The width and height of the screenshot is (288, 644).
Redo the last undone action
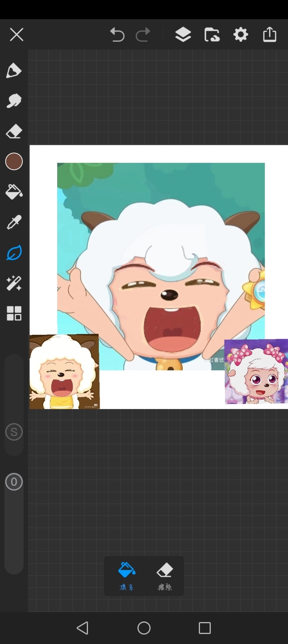pyautogui.click(x=143, y=35)
